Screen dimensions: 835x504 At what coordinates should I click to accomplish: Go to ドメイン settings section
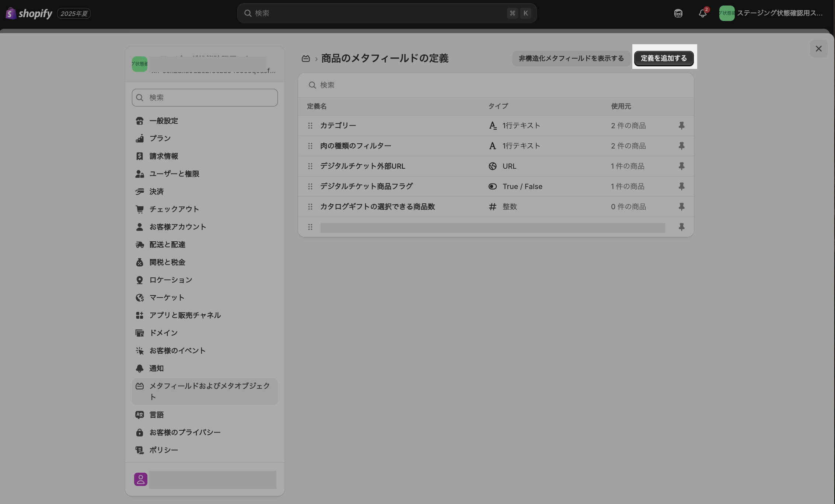pos(163,333)
